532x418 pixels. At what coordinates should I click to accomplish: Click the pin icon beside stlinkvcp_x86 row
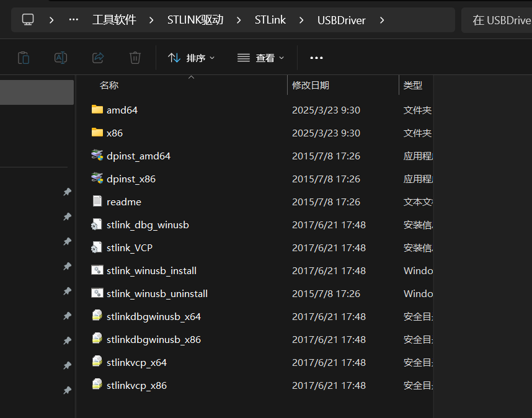click(x=67, y=391)
